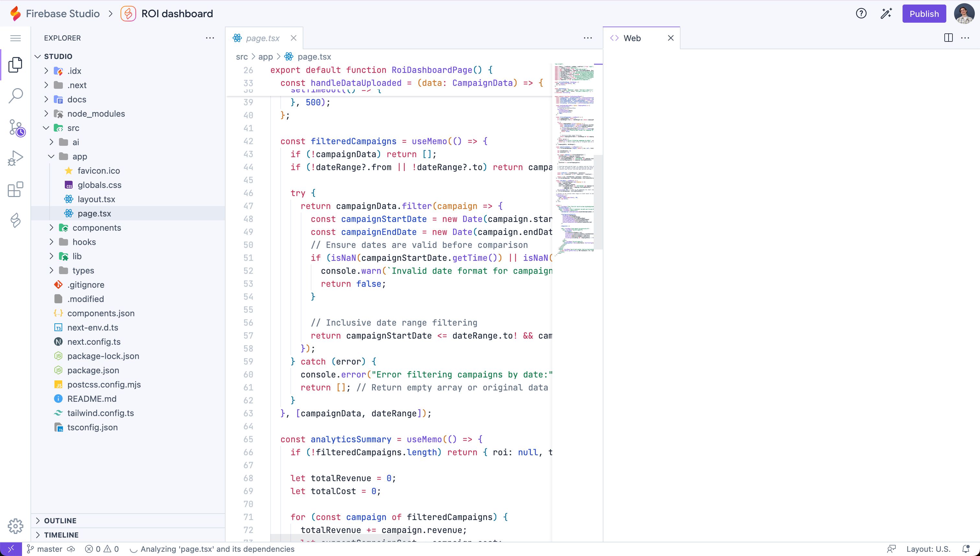Image resolution: width=980 pixels, height=556 pixels.
Task: Collapse the src folder
Action: 46,128
